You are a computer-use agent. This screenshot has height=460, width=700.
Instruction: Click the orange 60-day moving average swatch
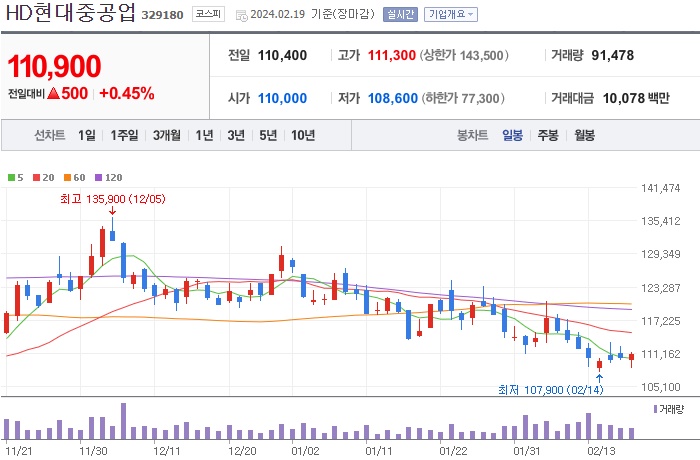pos(67,178)
